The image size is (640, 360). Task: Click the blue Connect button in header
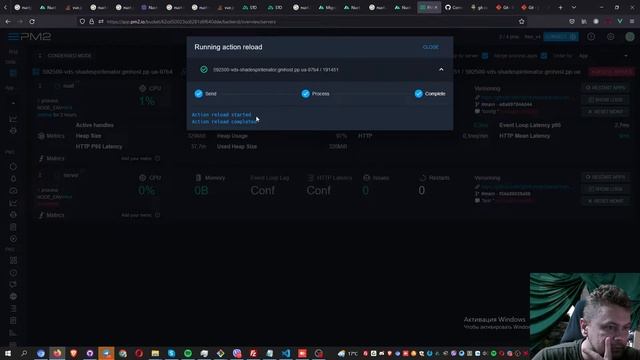561,37
